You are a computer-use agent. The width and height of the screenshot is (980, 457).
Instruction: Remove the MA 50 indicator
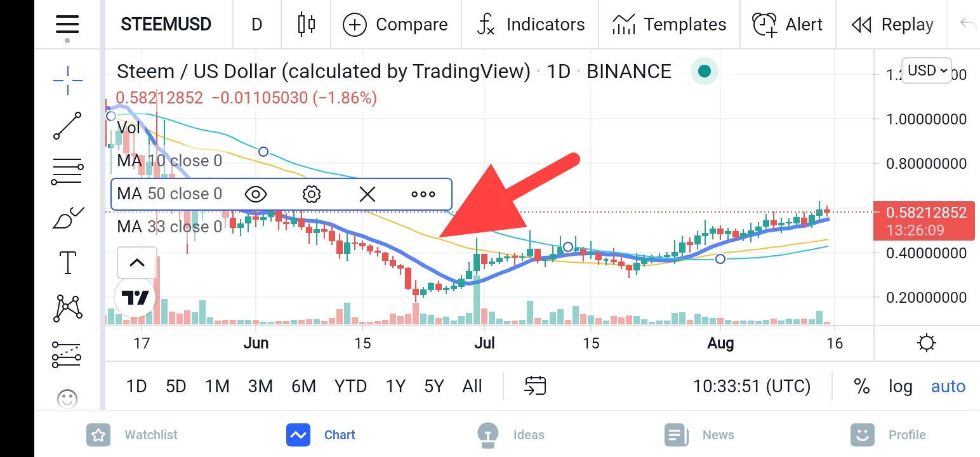click(x=367, y=194)
